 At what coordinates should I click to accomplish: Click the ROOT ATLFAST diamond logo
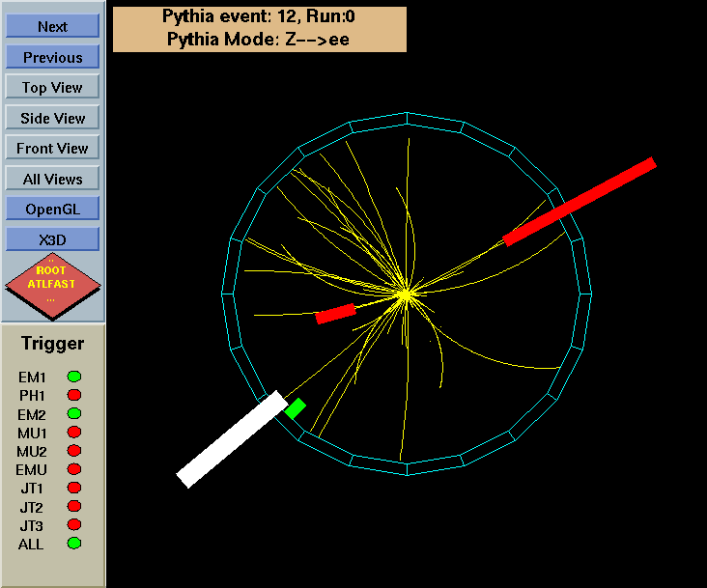[51, 284]
